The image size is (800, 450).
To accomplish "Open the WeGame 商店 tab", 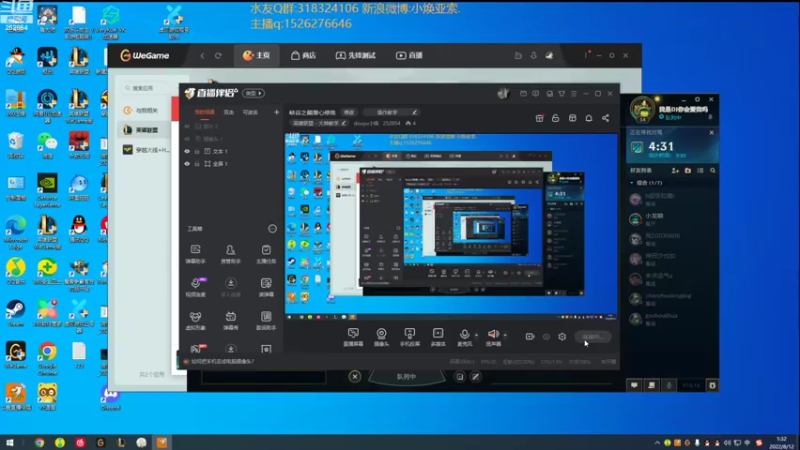I will coord(304,55).
